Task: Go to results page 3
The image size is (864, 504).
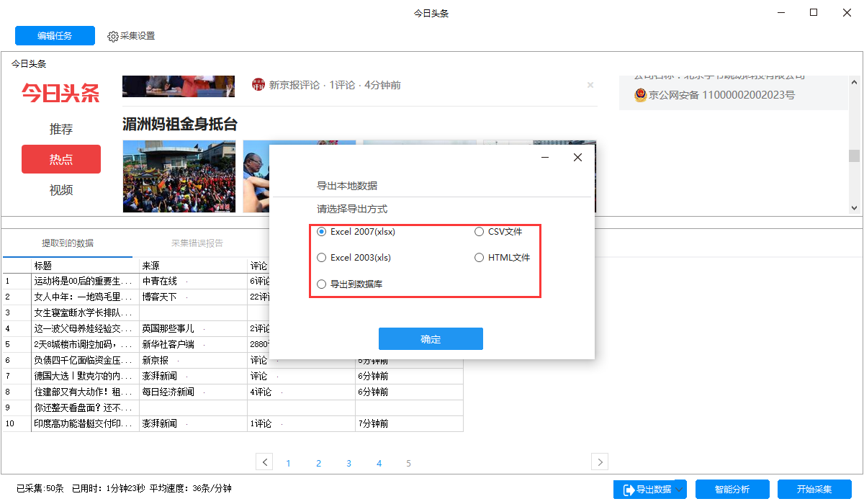Action: (x=349, y=463)
